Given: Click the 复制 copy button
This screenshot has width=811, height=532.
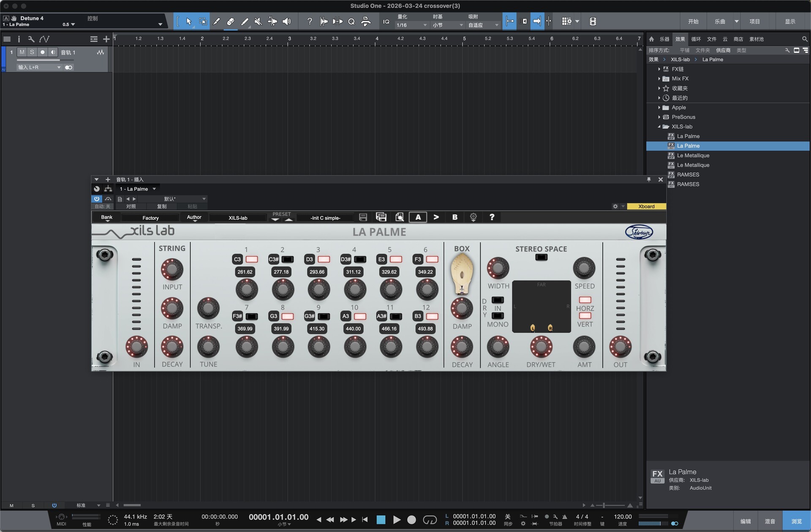Looking at the screenshot, I should [162, 206].
